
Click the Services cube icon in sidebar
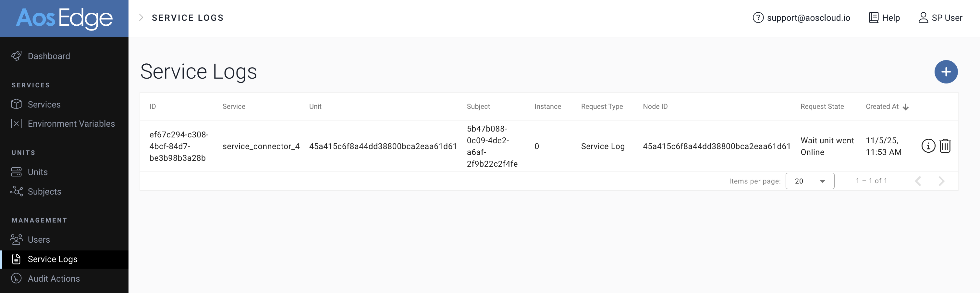click(16, 104)
